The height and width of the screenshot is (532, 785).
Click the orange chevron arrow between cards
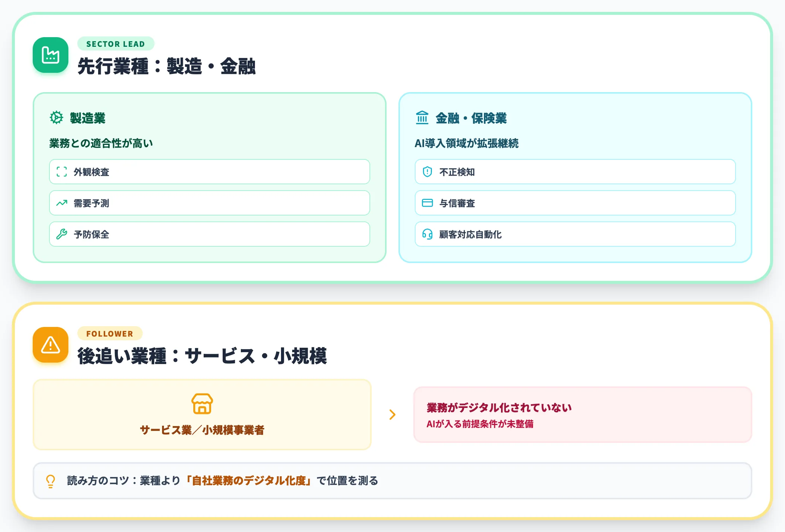tap(392, 415)
